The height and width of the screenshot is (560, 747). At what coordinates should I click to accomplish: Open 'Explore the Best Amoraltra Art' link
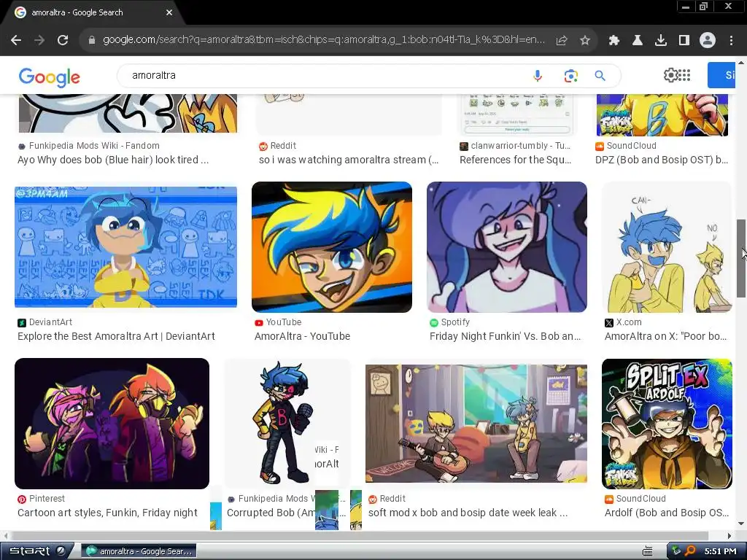116,336
